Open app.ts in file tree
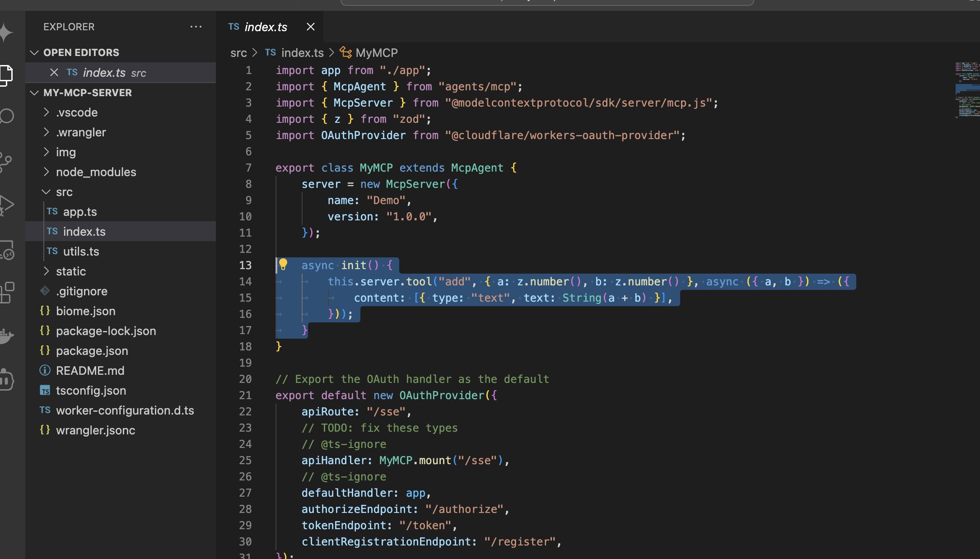The height and width of the screenshot is (559, 980). tap(79, 212)
